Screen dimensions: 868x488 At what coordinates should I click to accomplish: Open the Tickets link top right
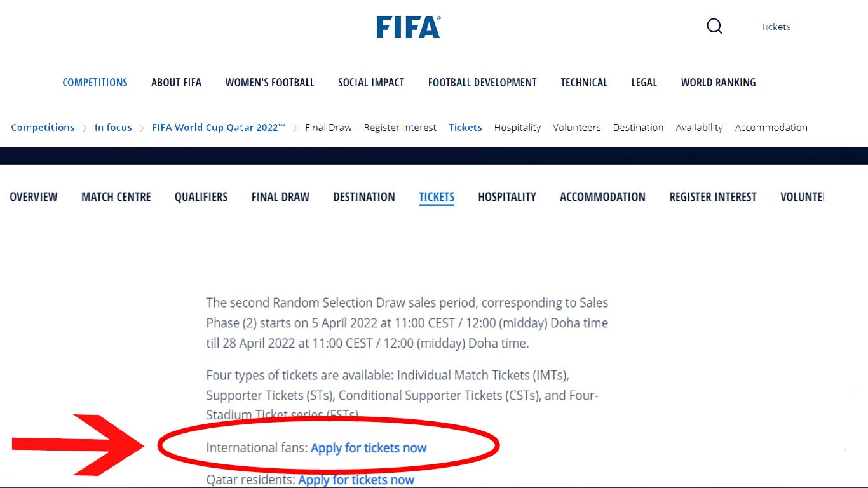point(775,27)
